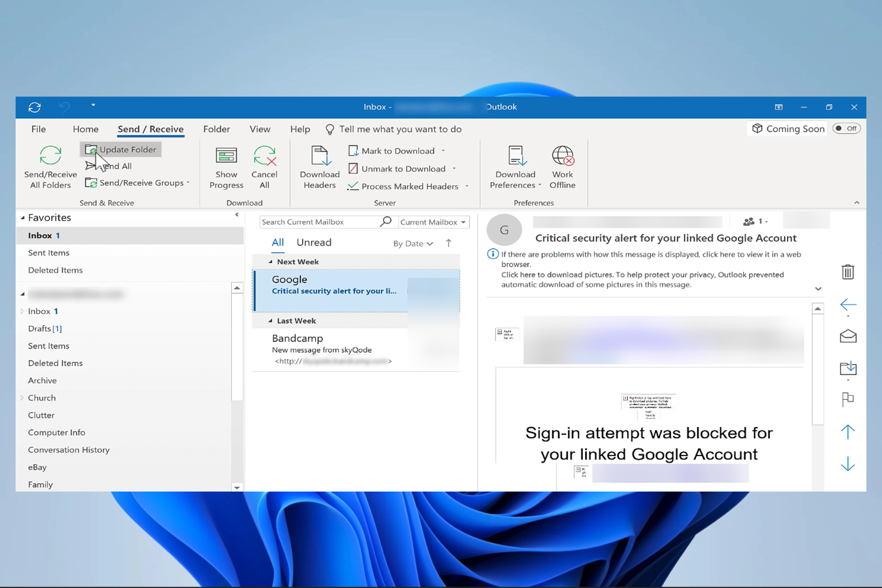Open the Drafts folder

coord(45,328)
